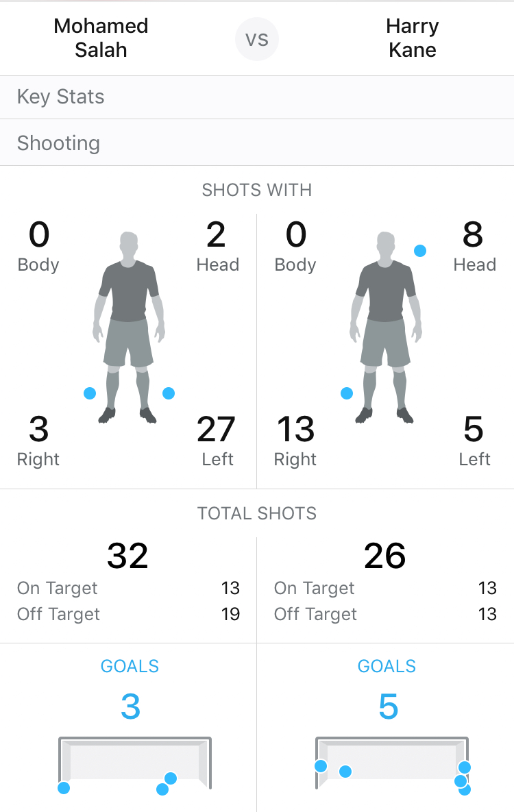Tap the VS circle badge
Viewport: 514px width, 812px height.
257,39
